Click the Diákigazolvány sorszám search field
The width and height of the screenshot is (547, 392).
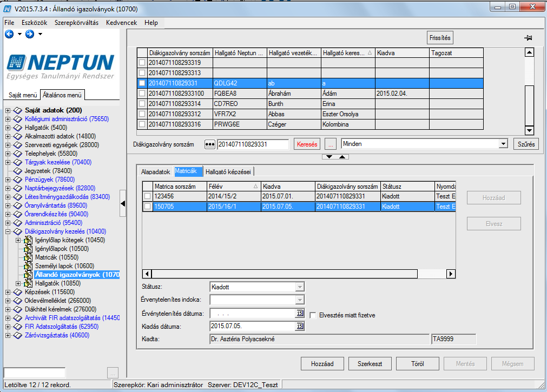tap(253, 144)
